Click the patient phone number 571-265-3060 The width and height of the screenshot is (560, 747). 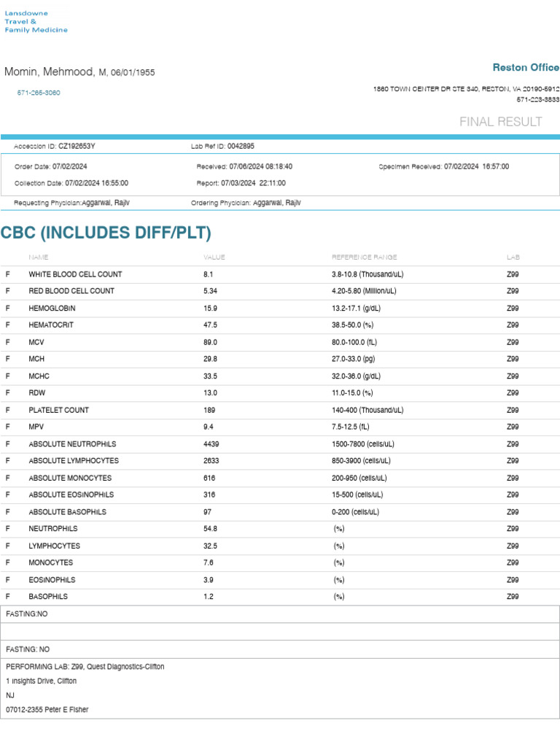(x=39, y=93)
